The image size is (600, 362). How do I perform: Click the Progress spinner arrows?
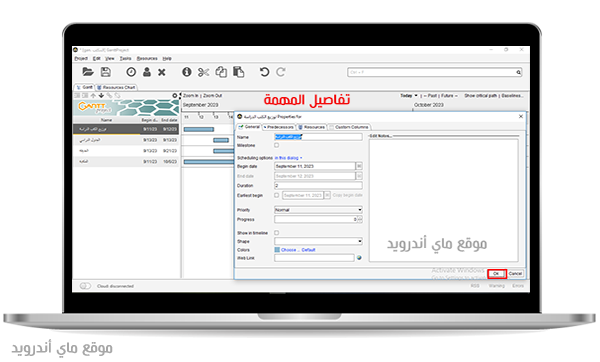click(x=360, y=219)
